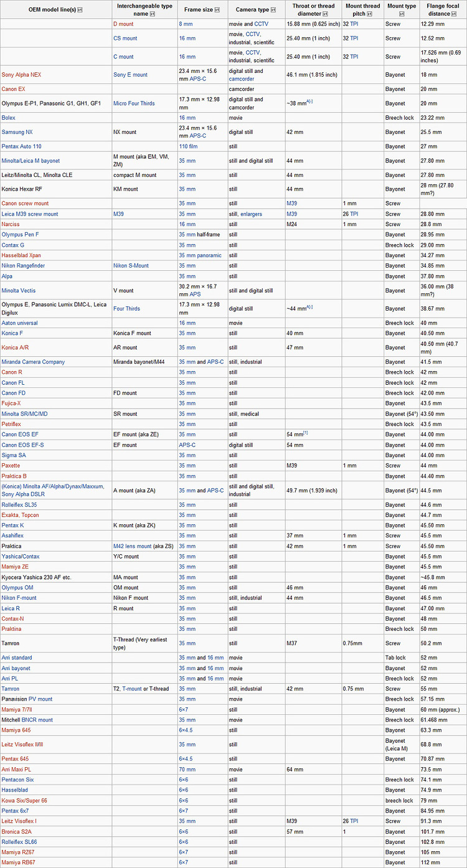Screen dimensions: 467x868
Task: Open the Olympus OM link
Action: coord(17,587)
